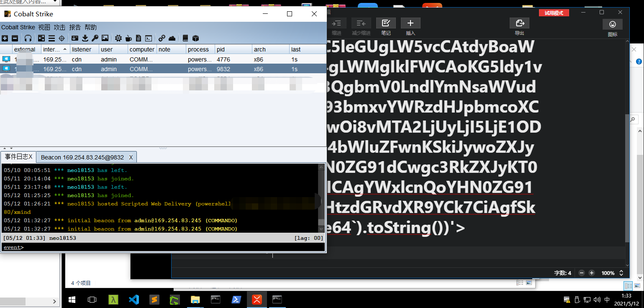Open Sublime Text from the taskbar
644x308 pixels.
point(154,300)
